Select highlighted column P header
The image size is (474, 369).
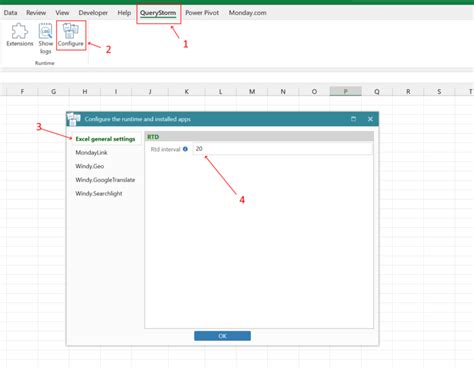coord(346,91)
